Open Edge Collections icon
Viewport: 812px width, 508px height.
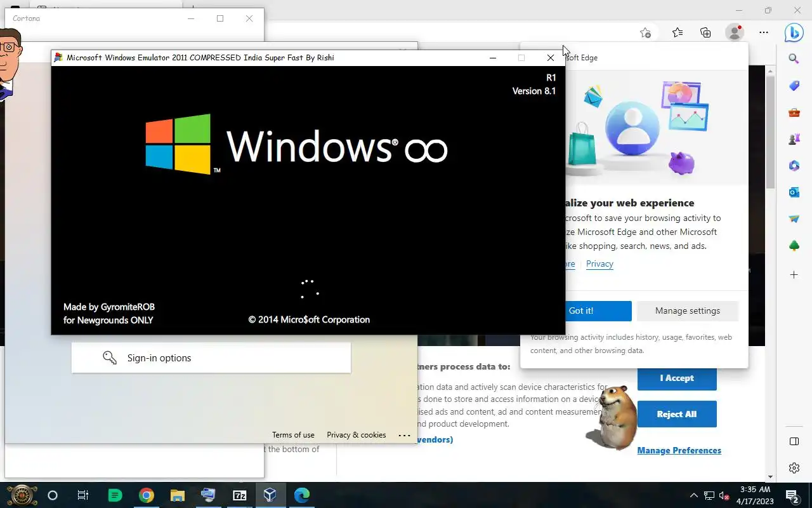click(x=705, y=32)
